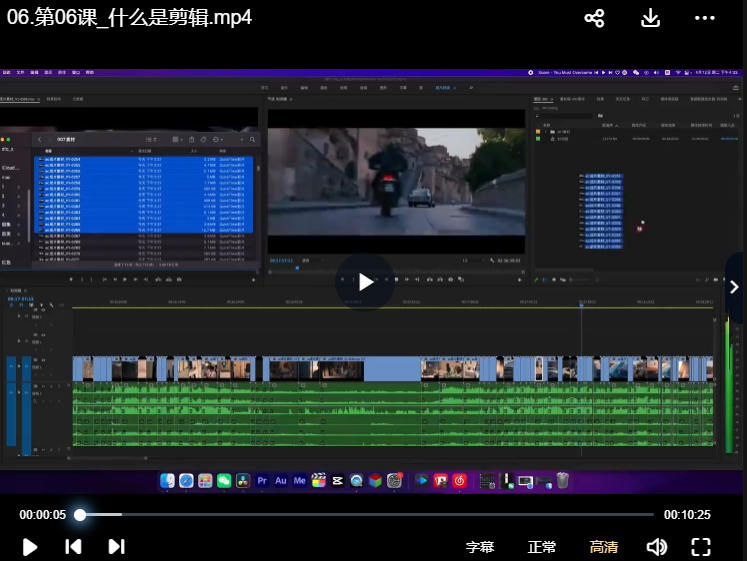Click the share icon in the header
This screenshot has height=561, width=747.
tap(594, 18)
